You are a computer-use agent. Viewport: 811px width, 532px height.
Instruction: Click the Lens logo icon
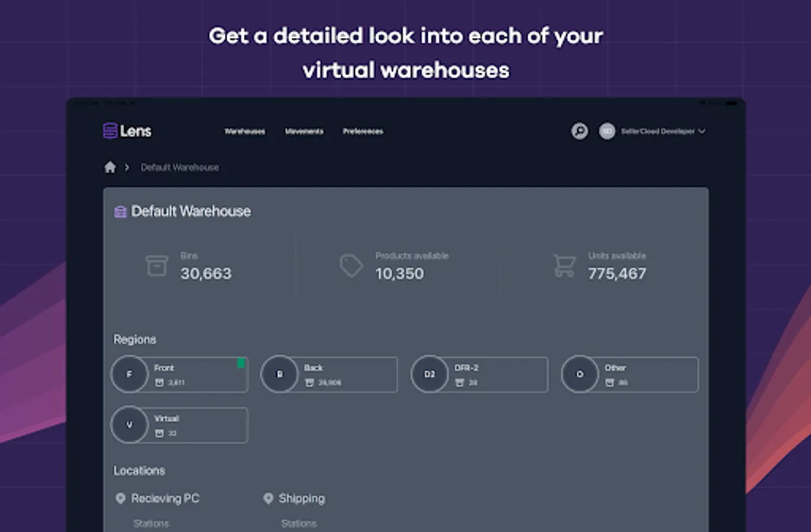[x=110, y=131]
